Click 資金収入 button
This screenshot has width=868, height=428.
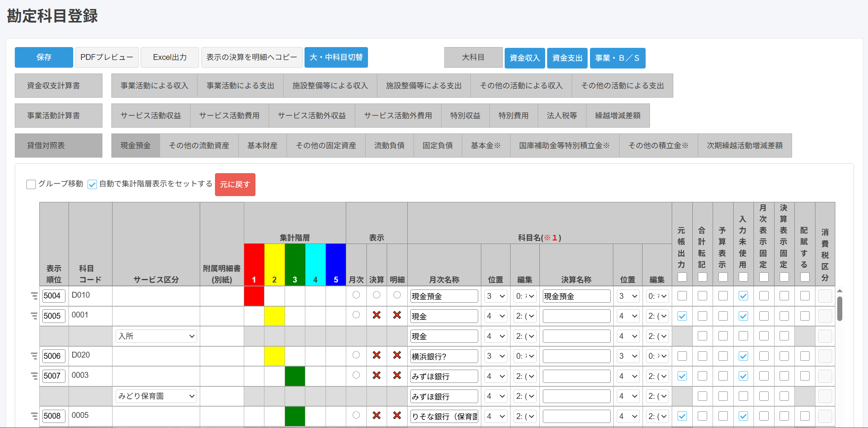(x=525, y=58)
